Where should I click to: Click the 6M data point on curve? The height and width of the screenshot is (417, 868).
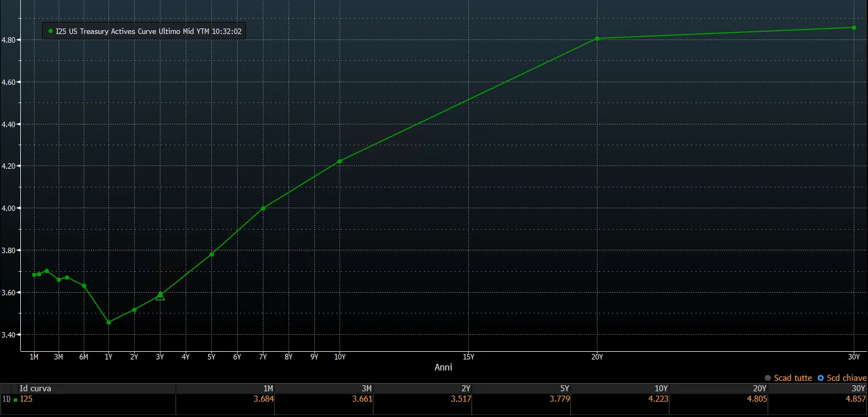[84, 285]
